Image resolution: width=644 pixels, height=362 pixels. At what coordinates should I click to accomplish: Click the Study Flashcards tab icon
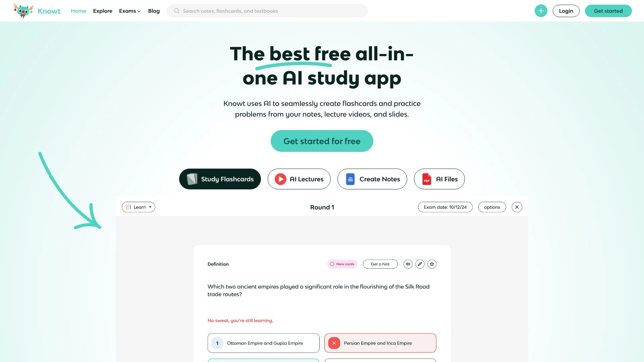(x=191, y=179)
